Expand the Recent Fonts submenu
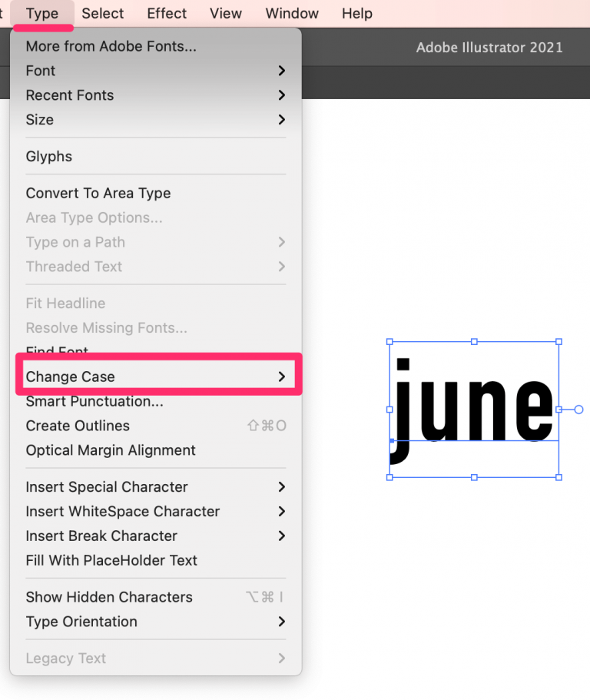 pos(282,95)
